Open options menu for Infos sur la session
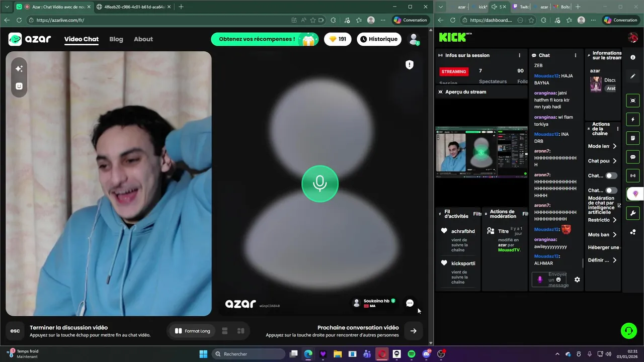 point(520,55)
